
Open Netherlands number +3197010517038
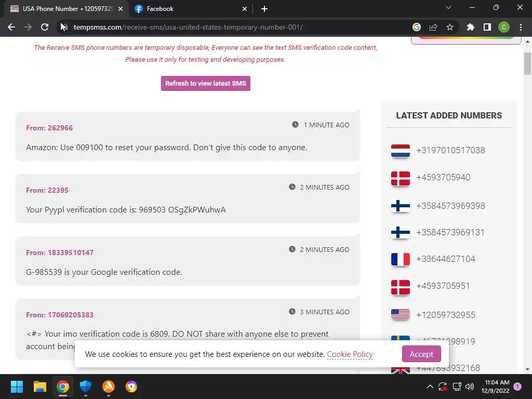450,150
